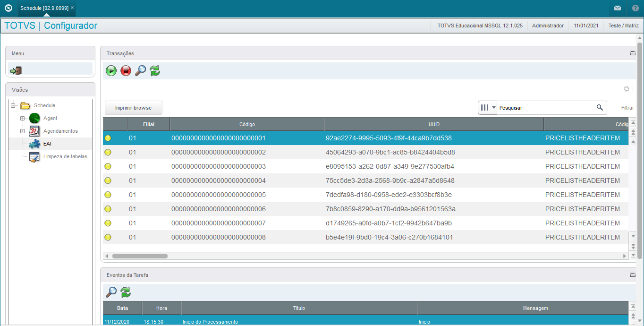
Task: Click the Schedule folder icon in tree
Action: [x=25, y=105]
